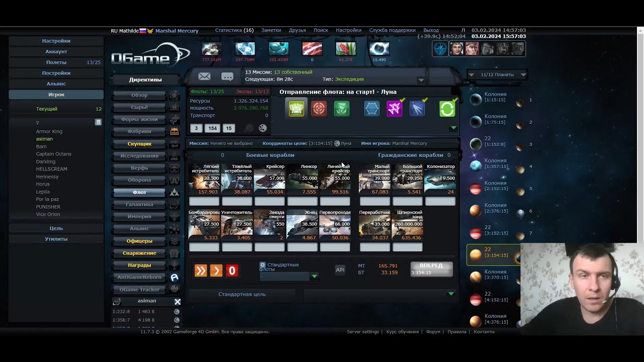Click the crystal resource icon
Screen dimensions: 644x362
pos(245,49)
